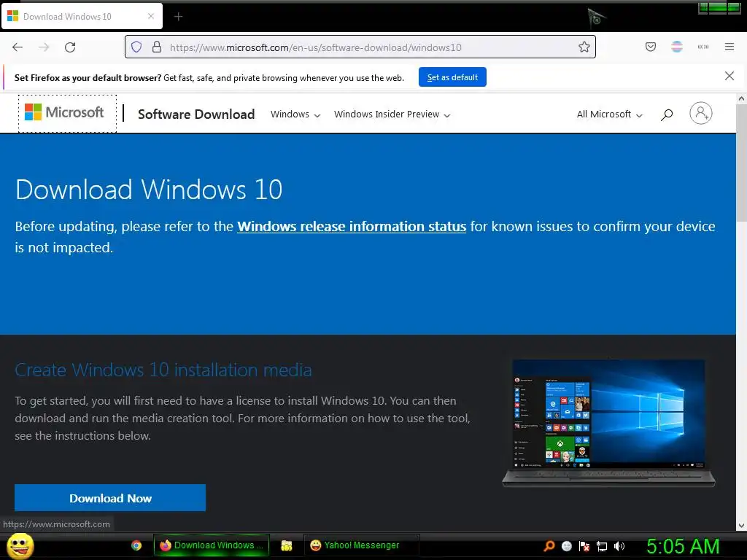The height and width of the screenshot is (560, 747).
Task: Click the Download Windows 10 page heading
Action: pos(149,190)
